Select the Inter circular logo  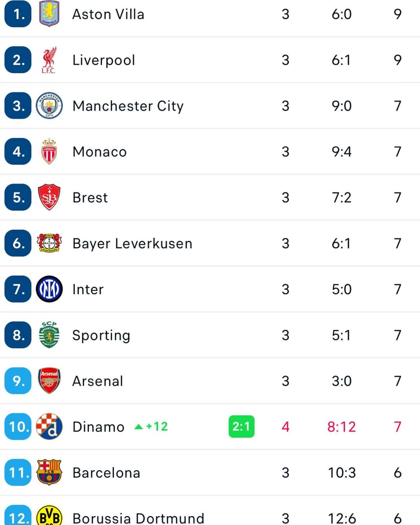pyautogui.click(x=49, y=289)
